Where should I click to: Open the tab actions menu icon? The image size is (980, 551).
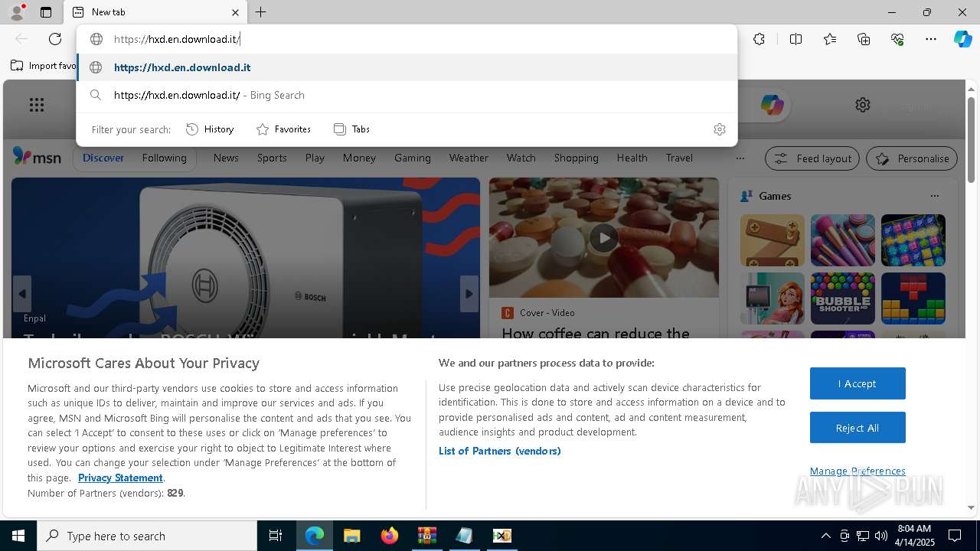click(x=46, y=12)
